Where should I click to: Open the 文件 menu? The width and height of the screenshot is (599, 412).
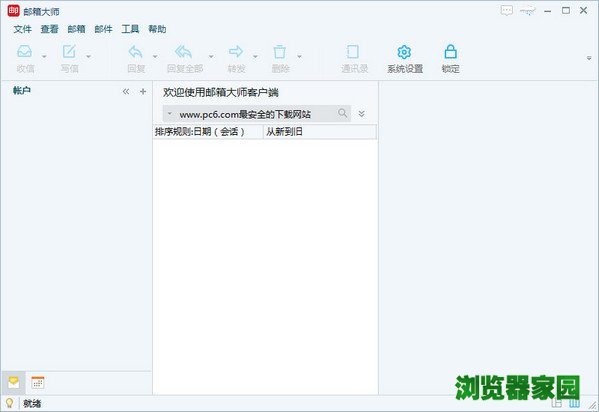tap(23, 29)
